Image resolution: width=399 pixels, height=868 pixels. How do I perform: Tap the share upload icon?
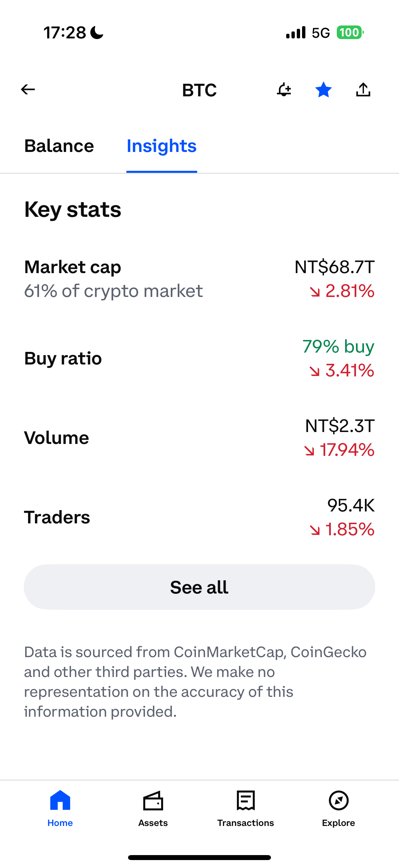pyautogui.click(x=363, y=90)
